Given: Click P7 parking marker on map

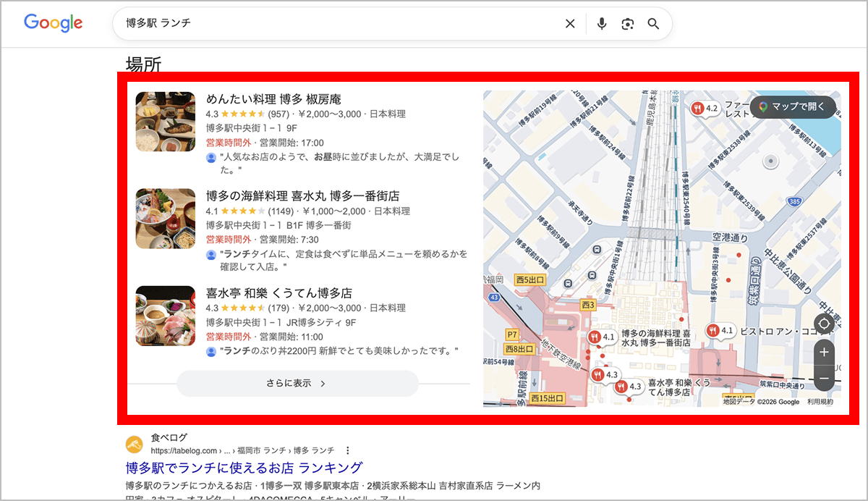Looking at the screenshot, I should tap(513, 334).
